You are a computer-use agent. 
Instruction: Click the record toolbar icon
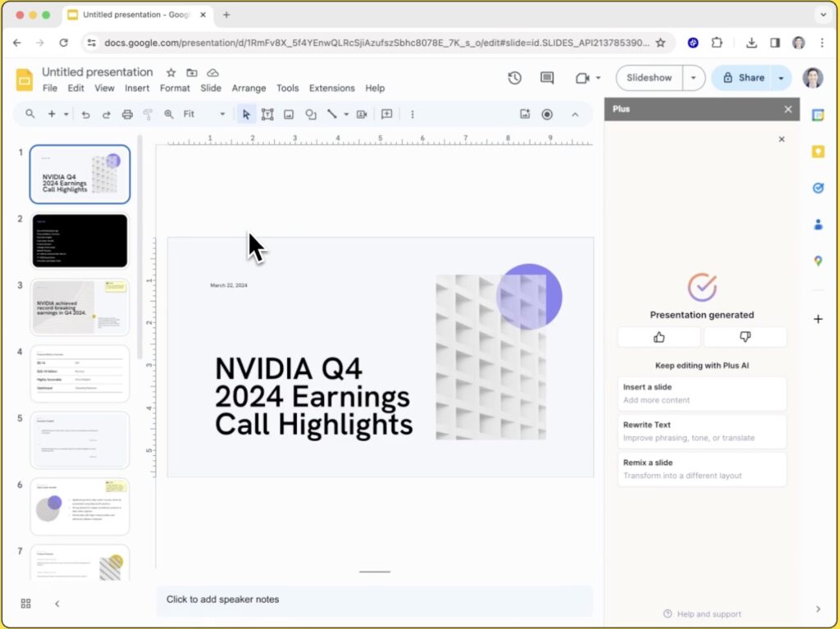[547, 114]
